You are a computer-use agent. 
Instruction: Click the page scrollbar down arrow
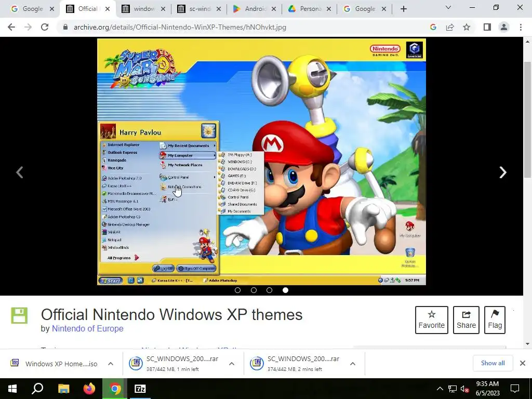click(528, 344)
